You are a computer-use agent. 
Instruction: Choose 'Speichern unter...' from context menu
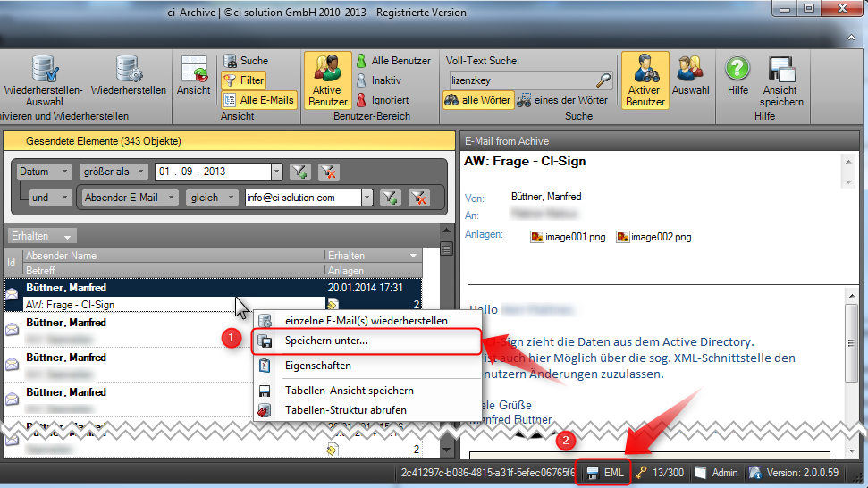tap(325, 341)
